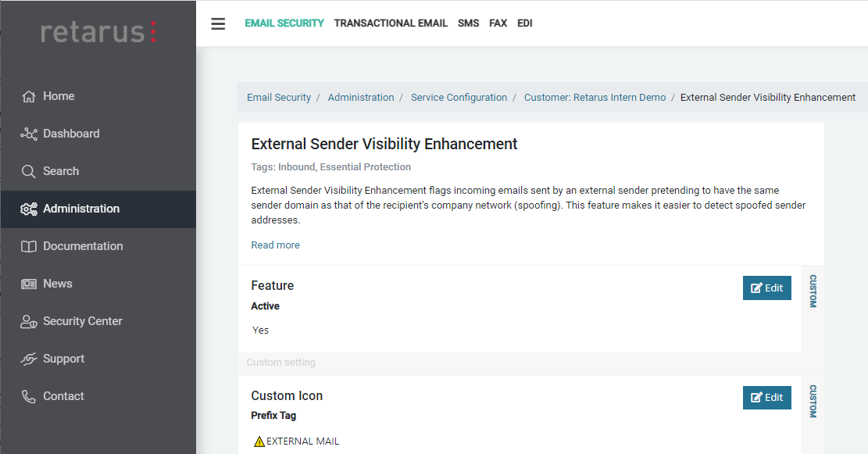Click the Dashboard nodes icon
Screen dimensions: 868x454
pos(29,134)
